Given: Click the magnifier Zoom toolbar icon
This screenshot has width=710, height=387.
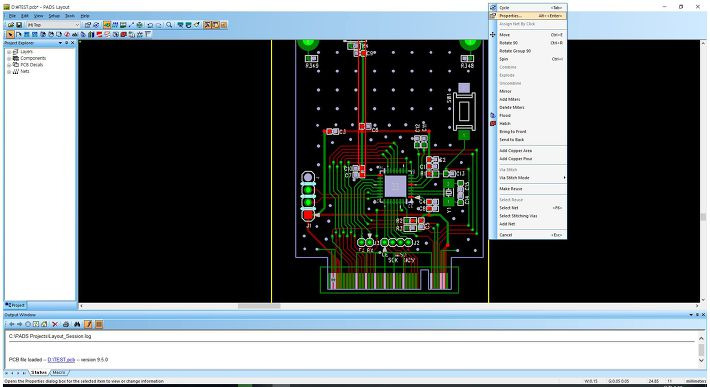Looking at the screenshot, I should [x=169, y=25].
